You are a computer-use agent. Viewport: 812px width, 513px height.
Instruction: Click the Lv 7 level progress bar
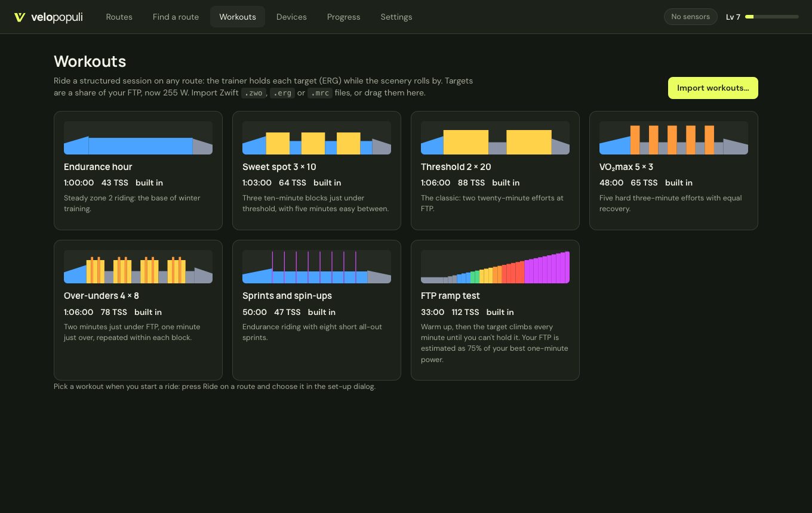coord(772,17)
